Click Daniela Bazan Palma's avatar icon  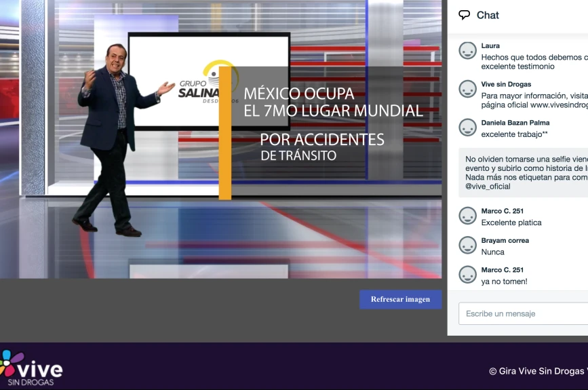click(468, 128)
